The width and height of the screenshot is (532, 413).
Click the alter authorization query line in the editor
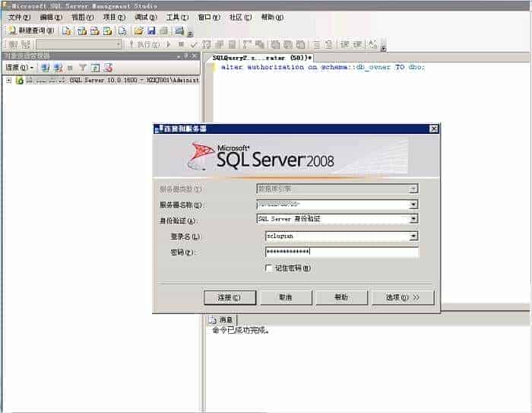(323, 67)
